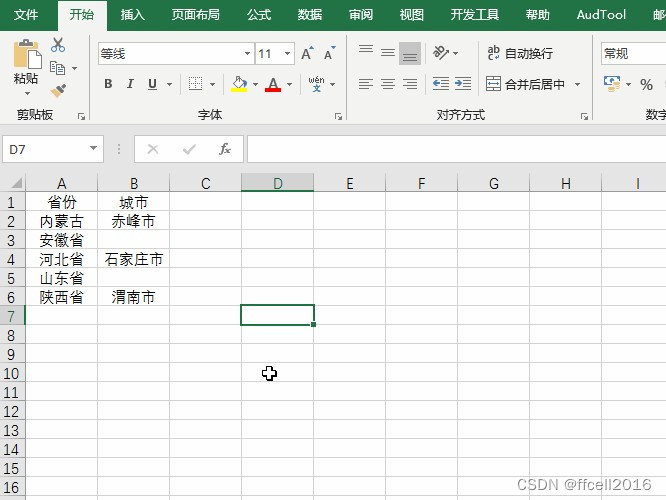The height and width of the screenshot is (500, 666).
Task: Click the insert function fx icon
Action: [225, 149]
